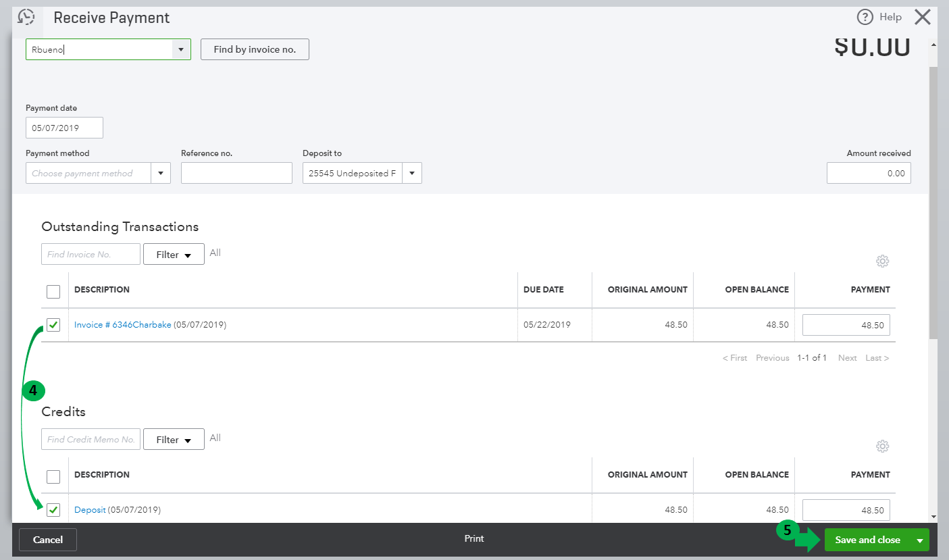Open the Save and close dropdown arrow
The height and width of the screenshot is (560, 949).
tap(920, 539)
